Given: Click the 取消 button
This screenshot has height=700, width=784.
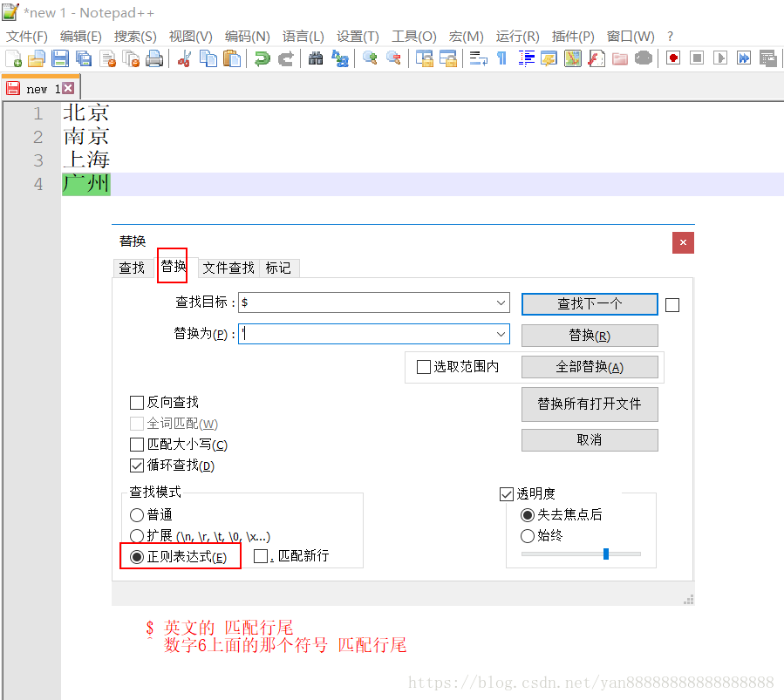Looking at the screenshot, I should coord(590,440).
